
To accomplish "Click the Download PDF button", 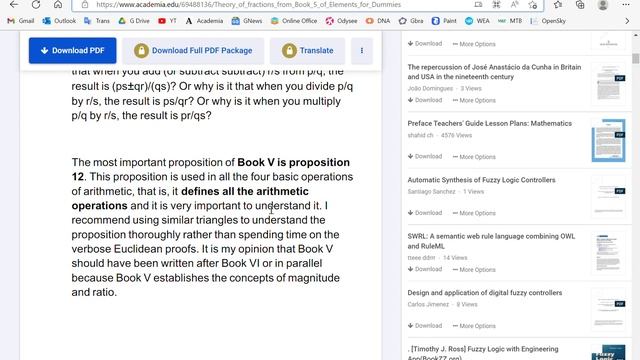I will point(73,51).
